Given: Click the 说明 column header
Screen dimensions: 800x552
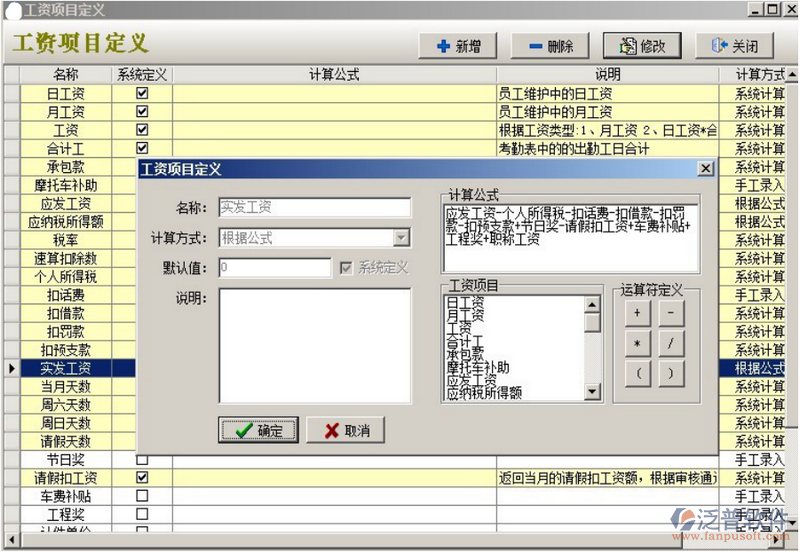Looking at the screenshot, I should point(607,75).
